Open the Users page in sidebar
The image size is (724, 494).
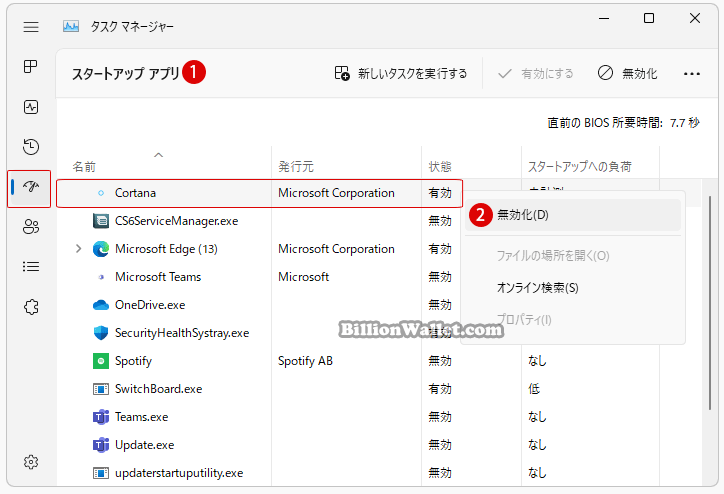tap(31, 227)
